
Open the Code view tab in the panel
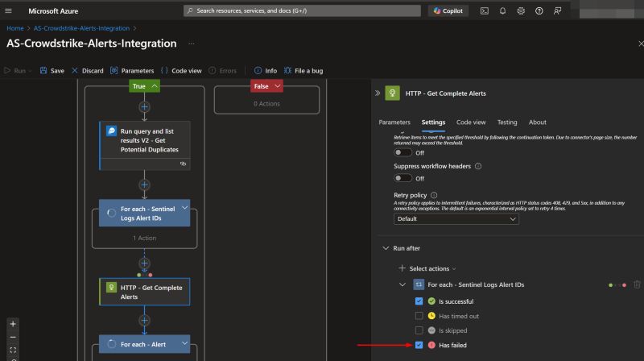click(x=471, y=122)
